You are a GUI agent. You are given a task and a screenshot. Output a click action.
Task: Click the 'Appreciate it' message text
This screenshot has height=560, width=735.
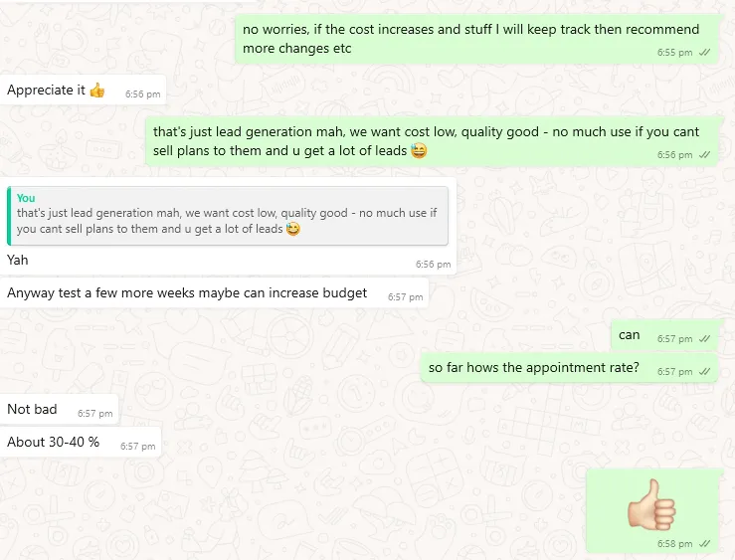[x=46, y=90]
